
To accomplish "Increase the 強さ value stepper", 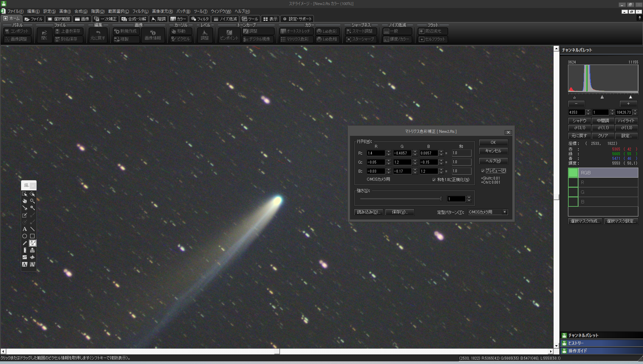I will pyautogui.click(x=469, y=197).
